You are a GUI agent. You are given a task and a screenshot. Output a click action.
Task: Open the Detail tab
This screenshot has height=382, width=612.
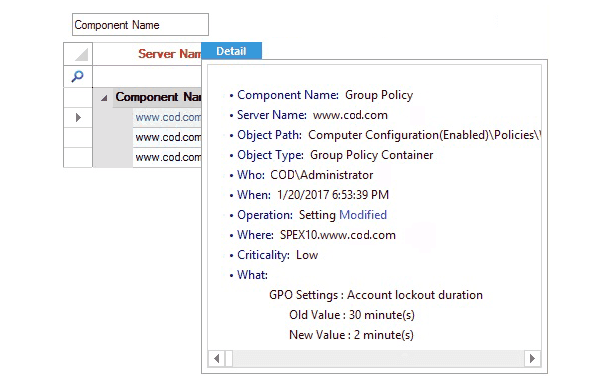click(231, 51)
